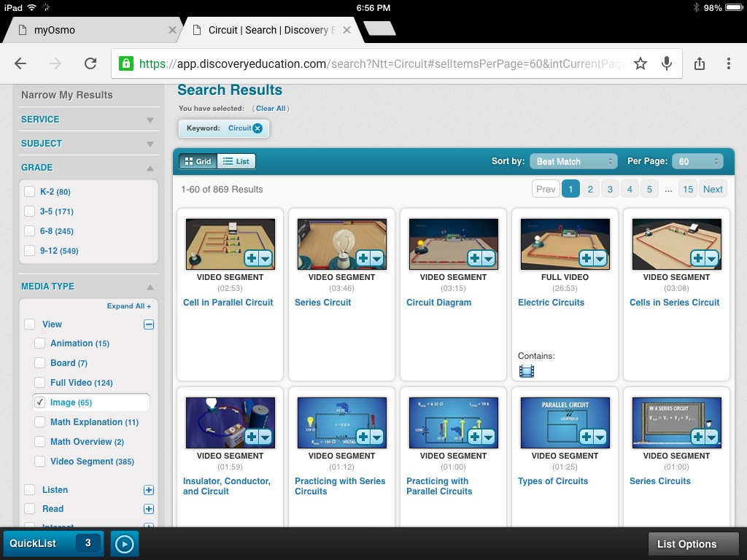Expand the Read group with plus icon
747x560 pixels.
click(149, 509)
